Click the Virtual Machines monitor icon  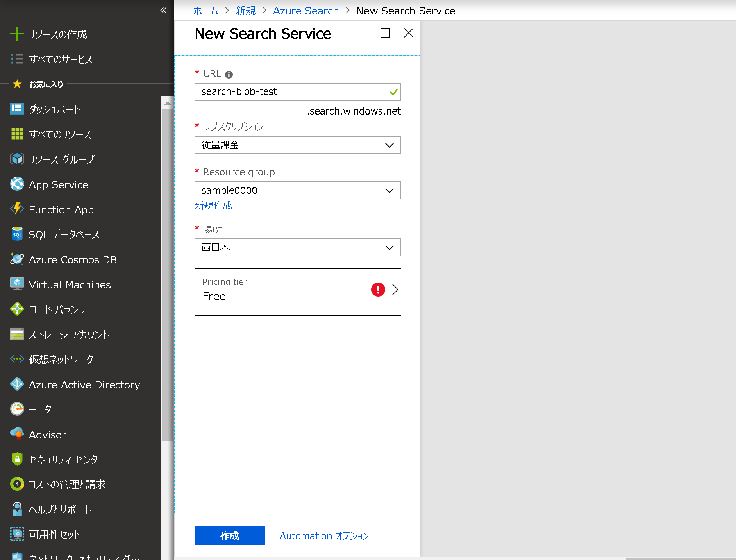coord(17,284)
